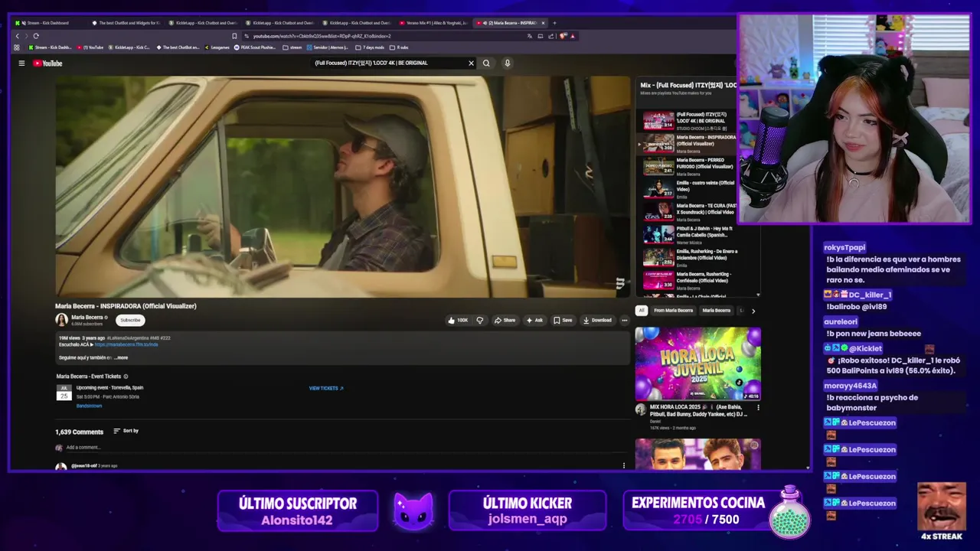Select From Maria Becerra chip
The width and height of the screenshot is (980, 551).
tap(674, 311)
